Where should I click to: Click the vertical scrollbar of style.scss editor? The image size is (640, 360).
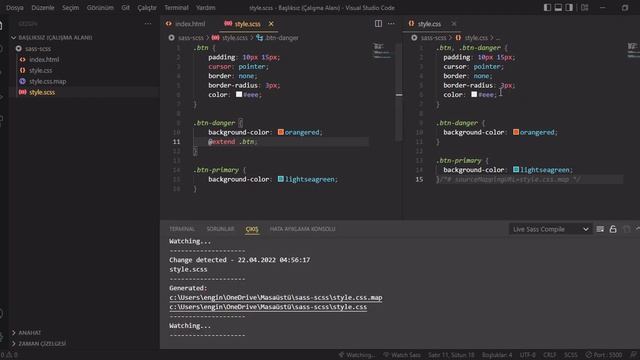[x=399, y=92]
